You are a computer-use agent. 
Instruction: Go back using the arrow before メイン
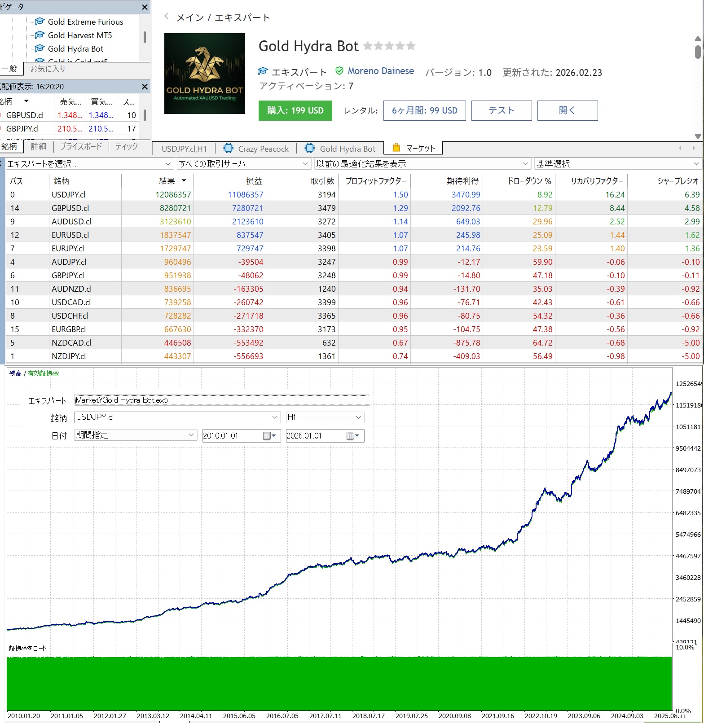pos(166,17)
